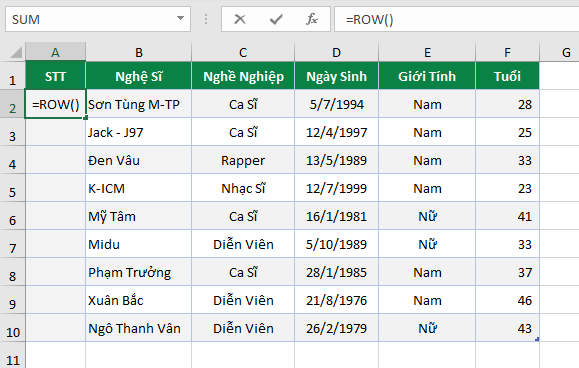Viewport: 579px width, 368px height.
Task: Select the Đen Vâu cell
Action: [x=138, y=160]
